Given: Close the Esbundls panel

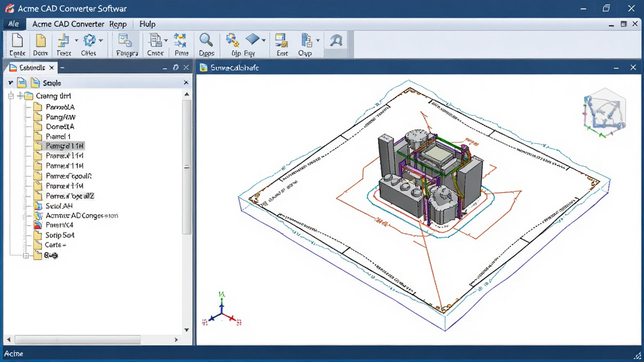Looking at the screenshot, I should click(186, 67).
